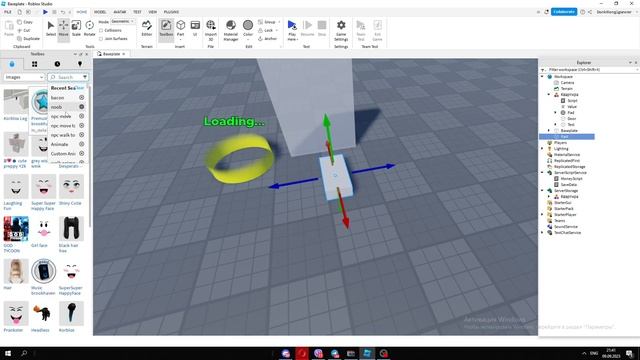Expand the Lighting service node
The image size is (640, 360).
542,149
